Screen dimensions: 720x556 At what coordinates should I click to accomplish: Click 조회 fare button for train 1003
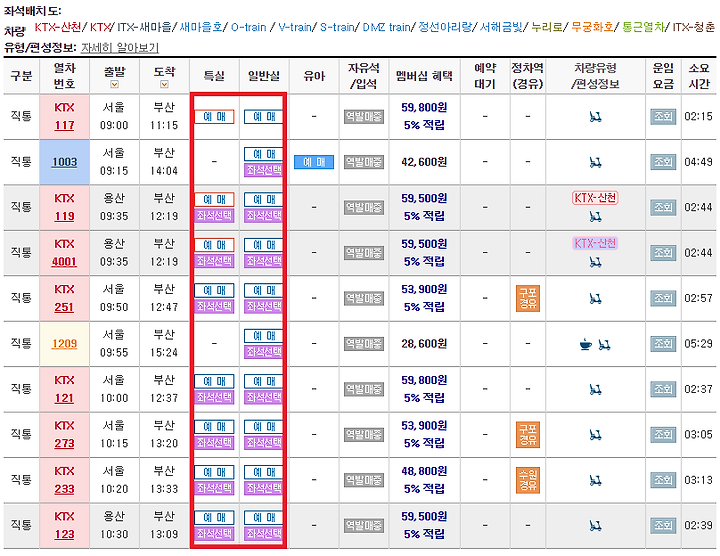point(663,162)
